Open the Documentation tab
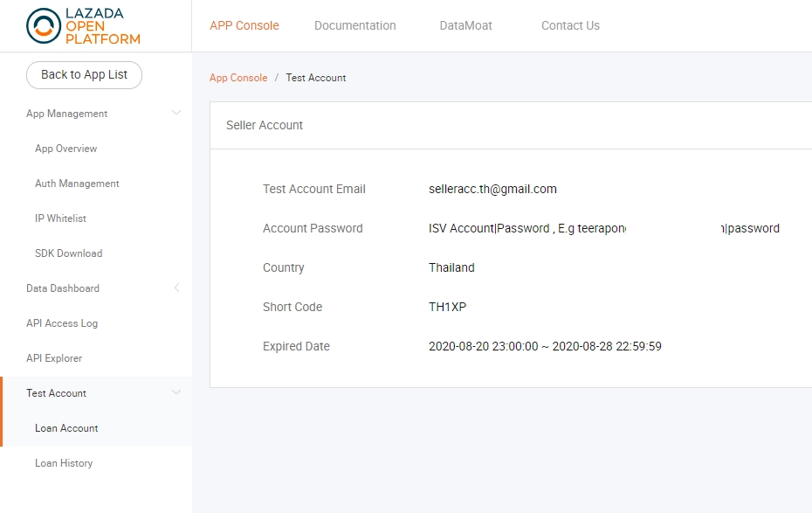The height and width of the screenshot is (513, 812). [x=354, y=25]
